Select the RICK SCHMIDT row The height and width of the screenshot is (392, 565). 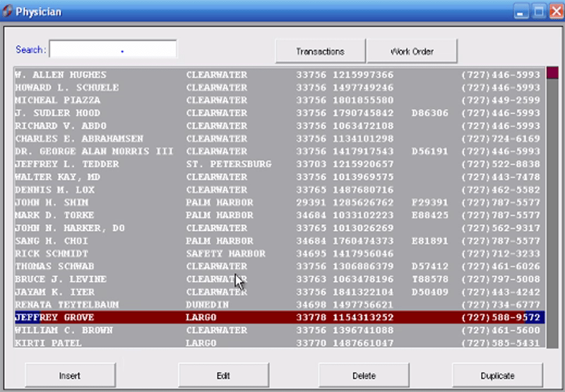click(x=280, y=254)
